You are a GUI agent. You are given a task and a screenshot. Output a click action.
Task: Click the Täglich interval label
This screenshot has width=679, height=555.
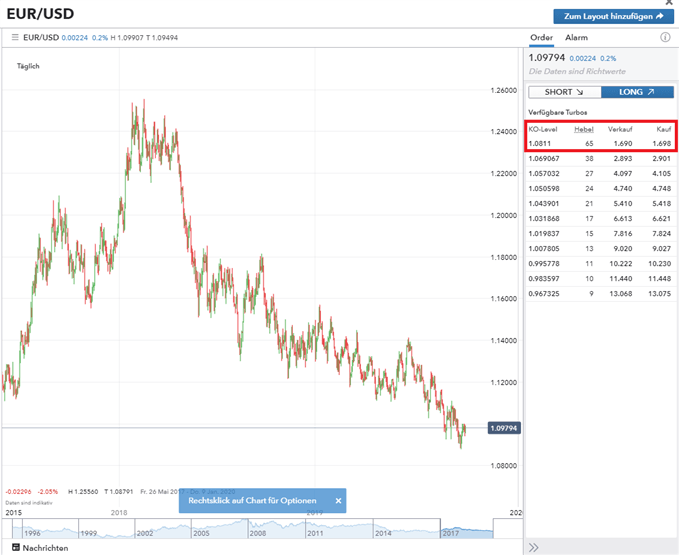pos(28,66)
